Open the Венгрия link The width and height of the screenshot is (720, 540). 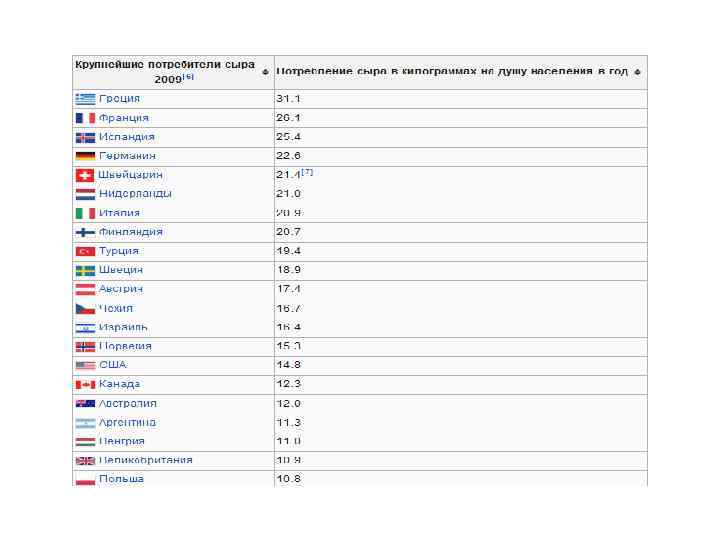pos(122,441)
